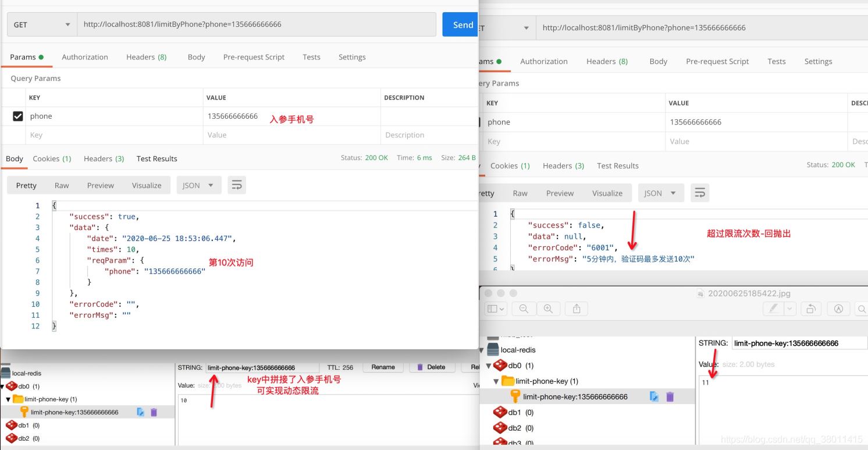Click errorCode "6001" line in right Postman
The width and height of the screenshot is (868, 450).
pos(572,247)
